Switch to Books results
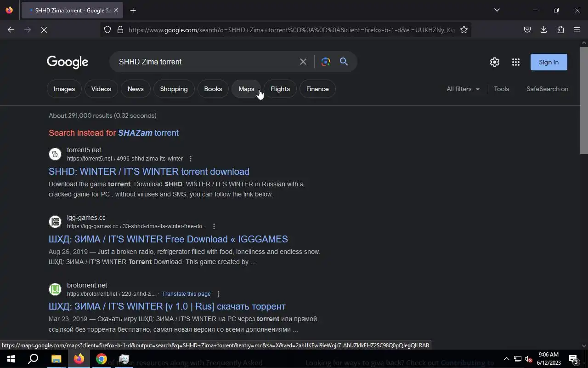Image resolution: width=588 pixels, height=368 pixels. click(213, 89)
